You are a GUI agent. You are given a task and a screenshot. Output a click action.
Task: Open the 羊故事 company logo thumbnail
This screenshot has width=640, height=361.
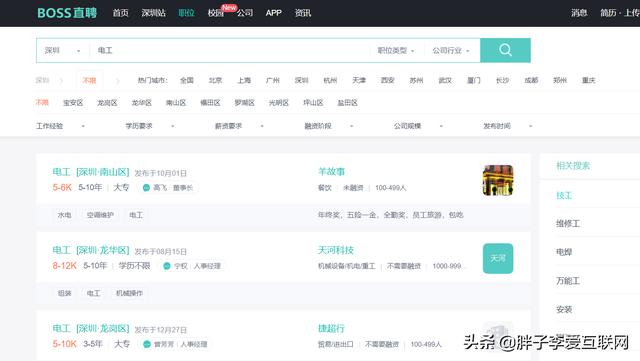[x=498, y=180]
